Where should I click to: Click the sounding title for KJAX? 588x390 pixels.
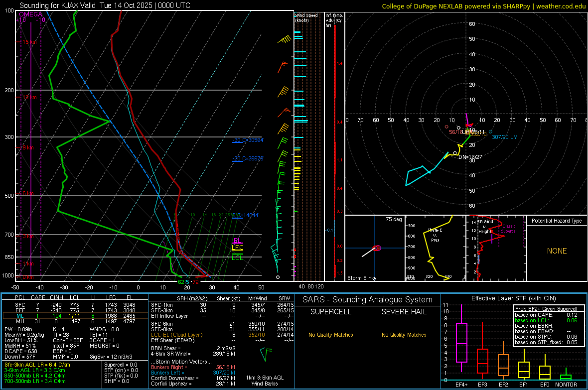[105, 5]
